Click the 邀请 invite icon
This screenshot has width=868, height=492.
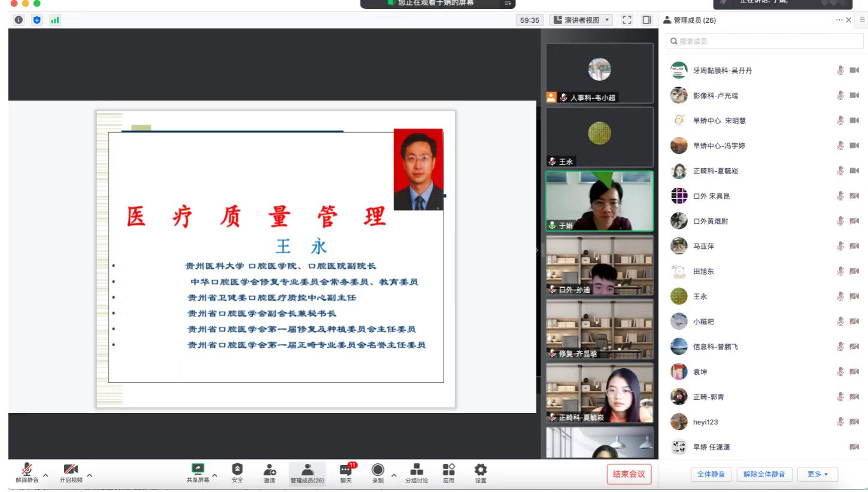coord(269,470)
